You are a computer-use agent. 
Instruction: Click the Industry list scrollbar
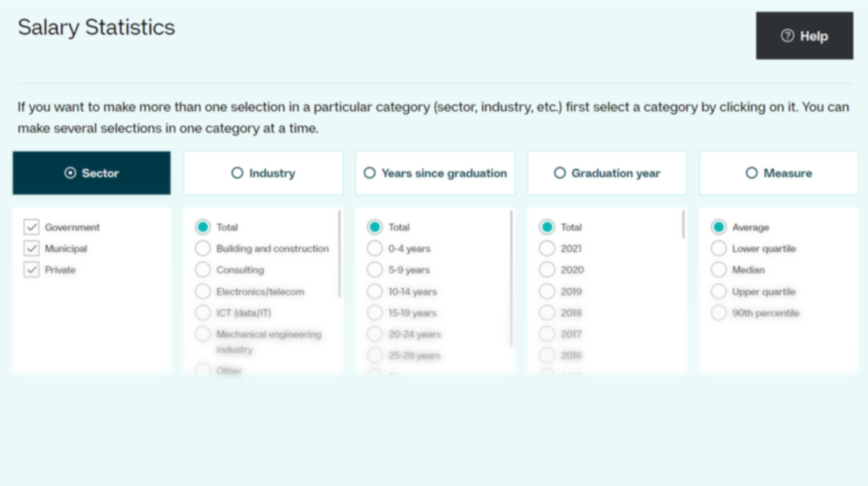click(339, 254)
